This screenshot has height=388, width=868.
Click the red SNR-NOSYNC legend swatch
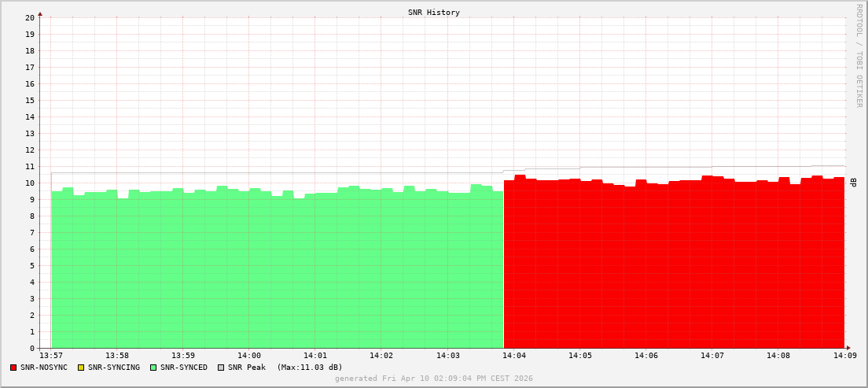pyautogui.click(x=13, y=368)
